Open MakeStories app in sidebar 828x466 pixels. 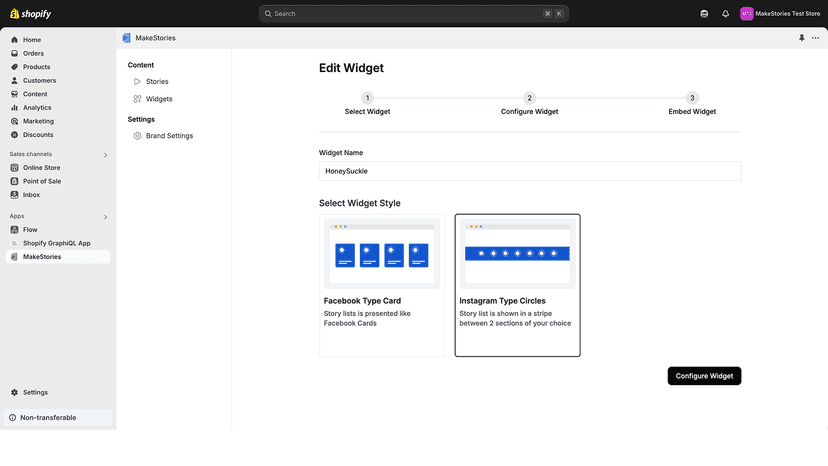pyautogui.click(x=58, y=257)
